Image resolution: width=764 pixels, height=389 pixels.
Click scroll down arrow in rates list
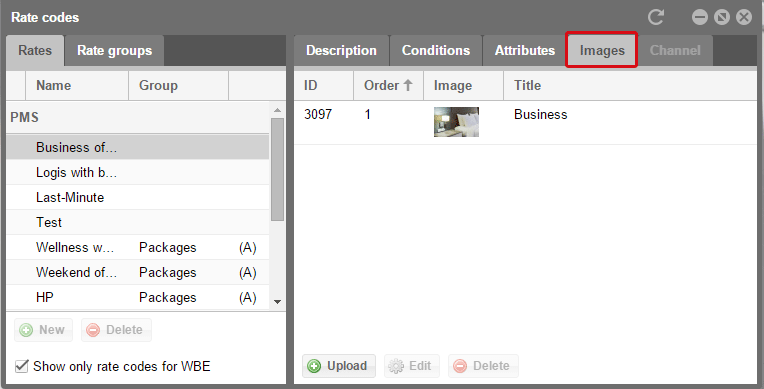(277, 302)
